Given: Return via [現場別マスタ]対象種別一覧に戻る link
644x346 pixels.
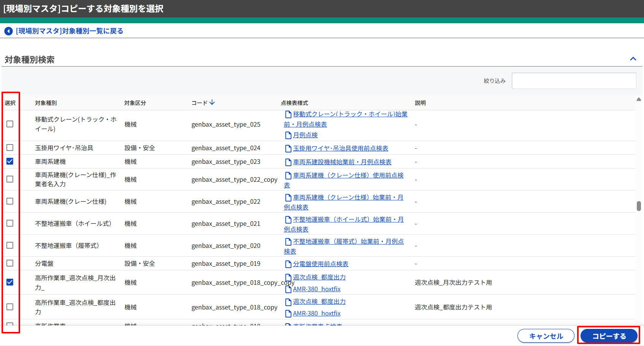Looking at the screenshot, I should [70, 31].
